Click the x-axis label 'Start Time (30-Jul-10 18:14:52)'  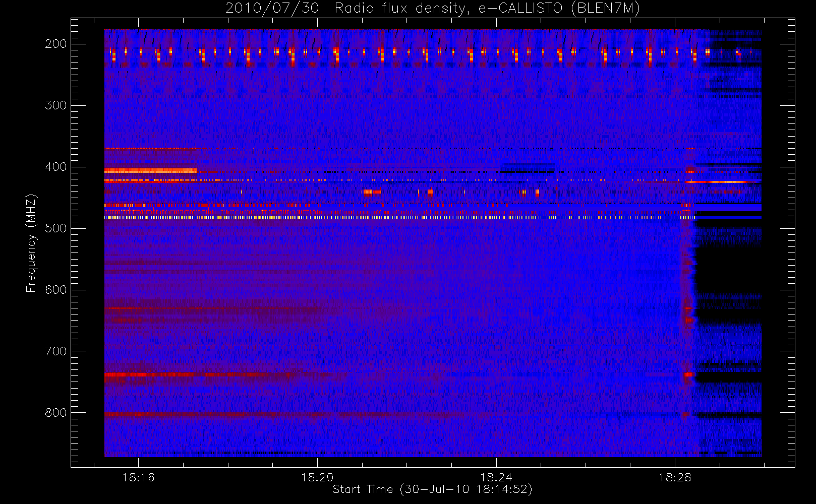[433, 489]
